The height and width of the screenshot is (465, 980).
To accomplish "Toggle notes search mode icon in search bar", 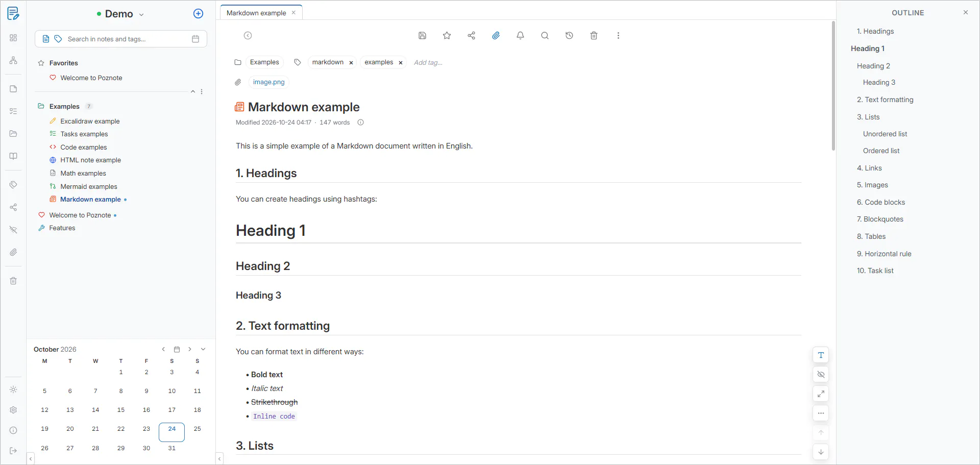I will [x=46, y=39].
